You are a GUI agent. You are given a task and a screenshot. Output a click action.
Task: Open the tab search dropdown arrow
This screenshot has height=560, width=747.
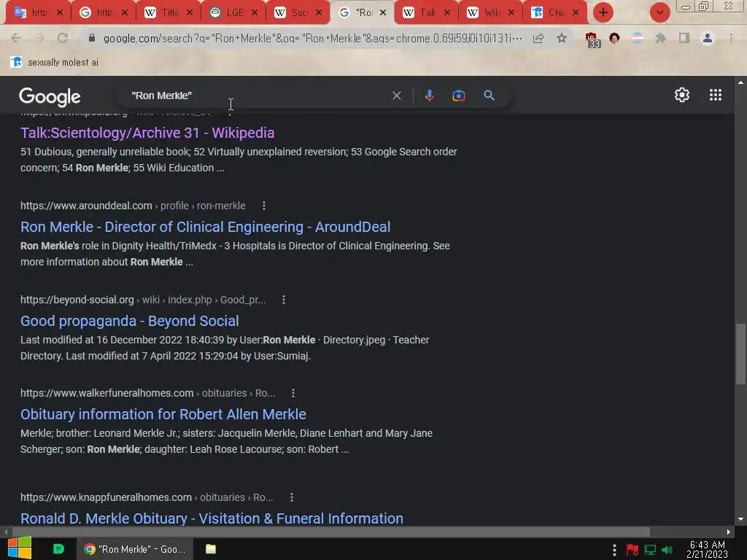click(659, 12)
